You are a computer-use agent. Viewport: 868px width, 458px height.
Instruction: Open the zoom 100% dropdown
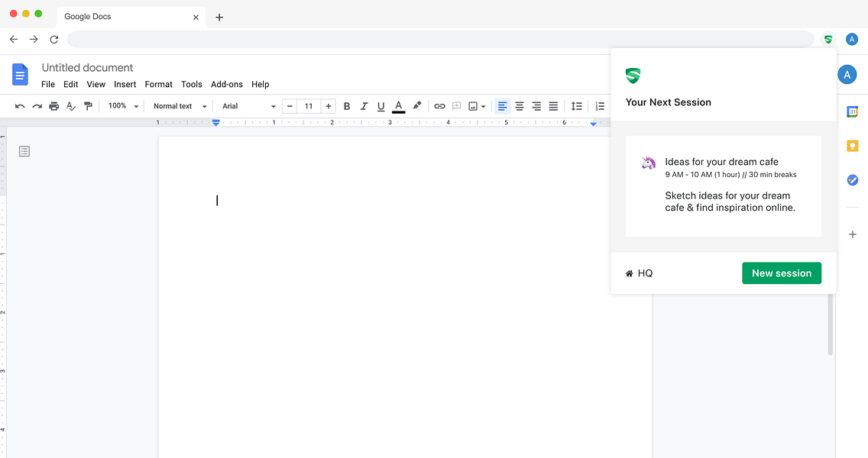(x=123, y=105)
